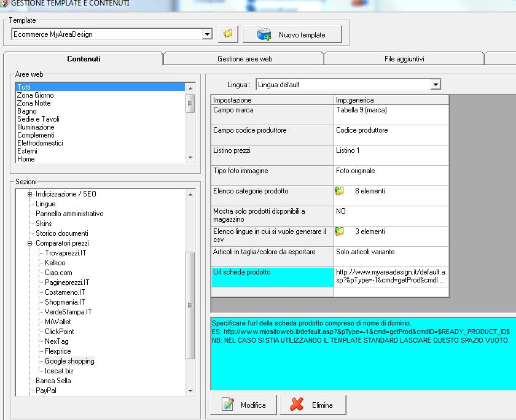Viewport: 516px width, 420px height.
Task: Select the Campo marca setting row
Action: [x=272, y=115]
